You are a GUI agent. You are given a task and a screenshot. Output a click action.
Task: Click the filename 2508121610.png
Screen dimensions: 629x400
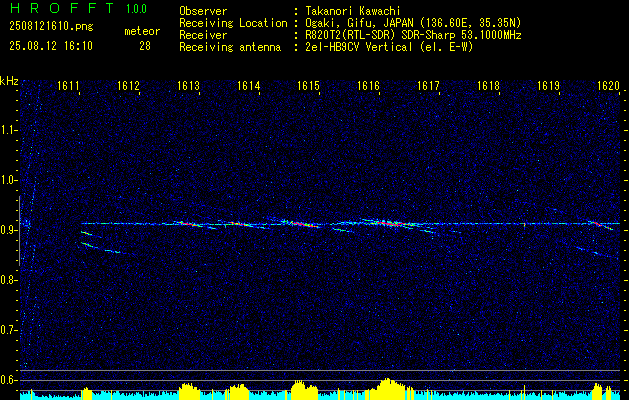coord(51,26)
